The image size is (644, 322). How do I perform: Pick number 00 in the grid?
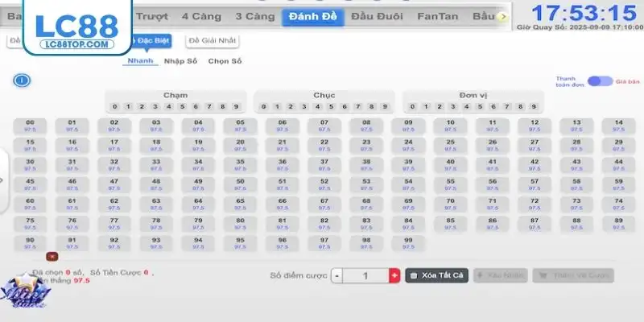[30, 126]
